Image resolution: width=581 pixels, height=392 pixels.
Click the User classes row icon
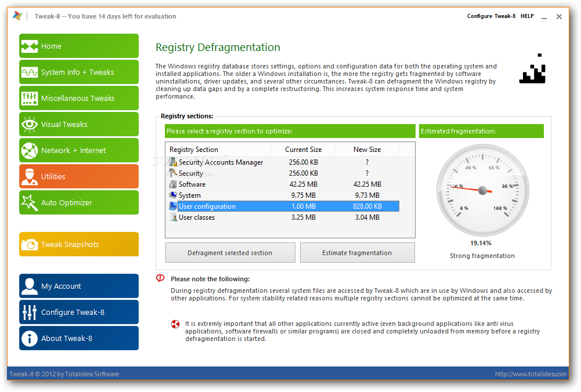(x=173, y=217)
